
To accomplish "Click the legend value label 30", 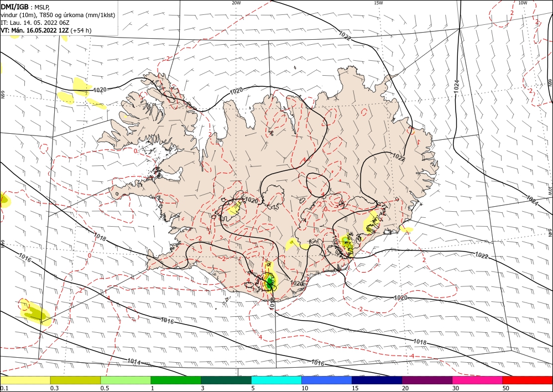I will coord(456,388).
